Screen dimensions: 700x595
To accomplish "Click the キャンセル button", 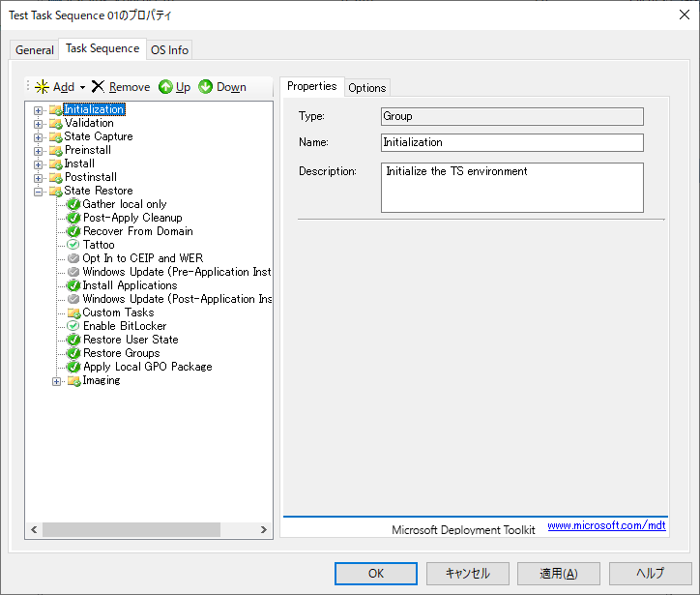I will [467, 574].
